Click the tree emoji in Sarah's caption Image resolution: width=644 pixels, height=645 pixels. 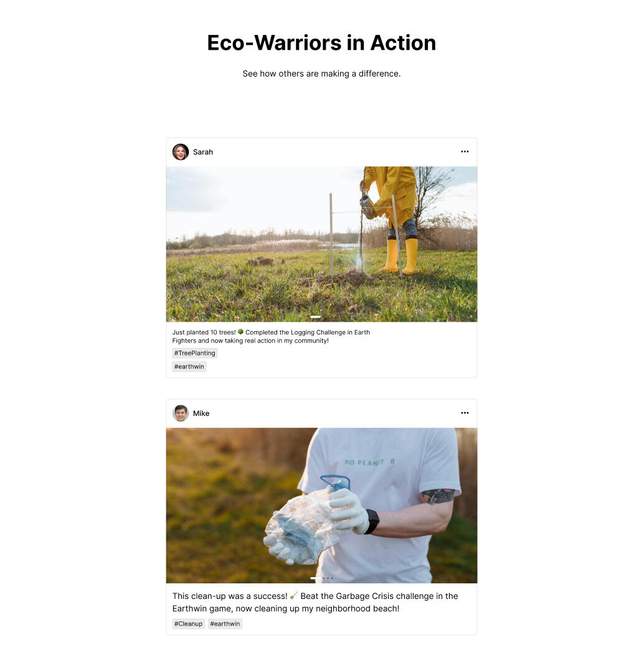tap(240, 332)
